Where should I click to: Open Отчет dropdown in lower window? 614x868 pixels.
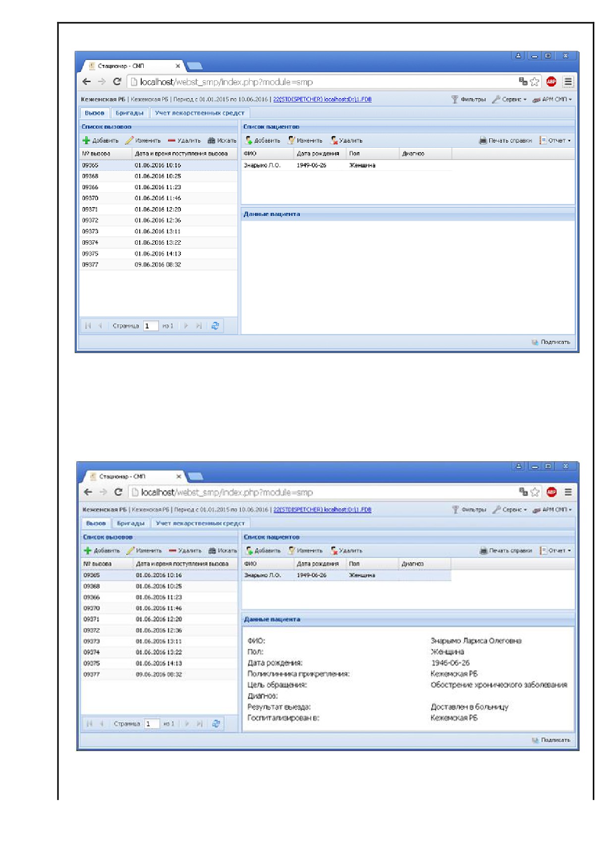pyautogui.click(x=556, y=550)
